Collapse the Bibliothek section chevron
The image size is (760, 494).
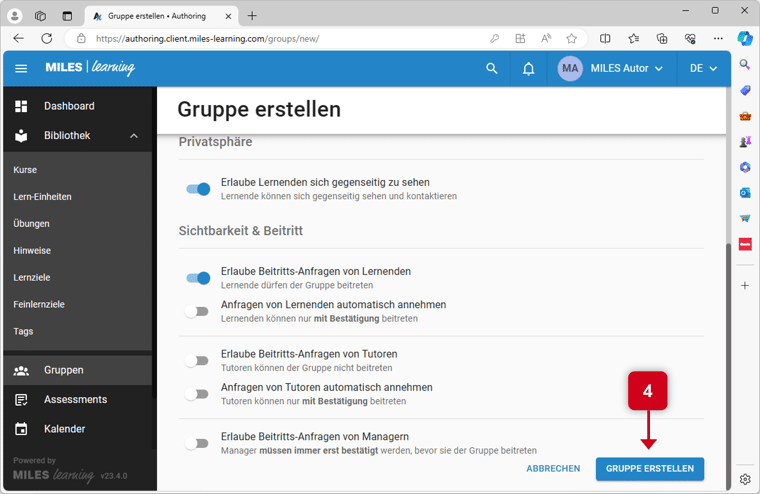point(134,136)
